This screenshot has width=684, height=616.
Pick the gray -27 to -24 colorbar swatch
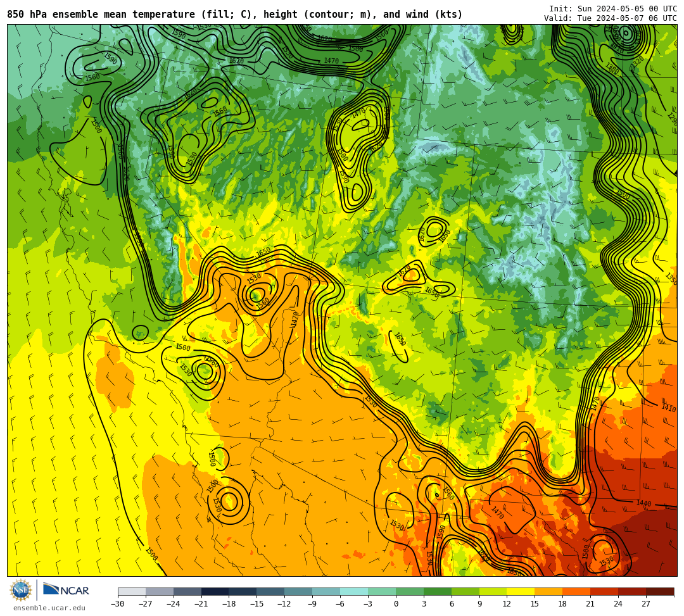pos(160,591)
